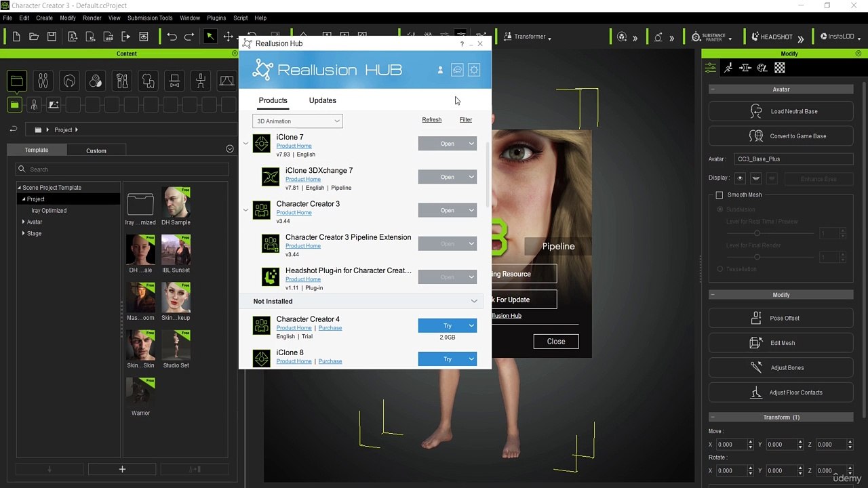Click the Redo arrow in toolbar

[x=190, y=37]
